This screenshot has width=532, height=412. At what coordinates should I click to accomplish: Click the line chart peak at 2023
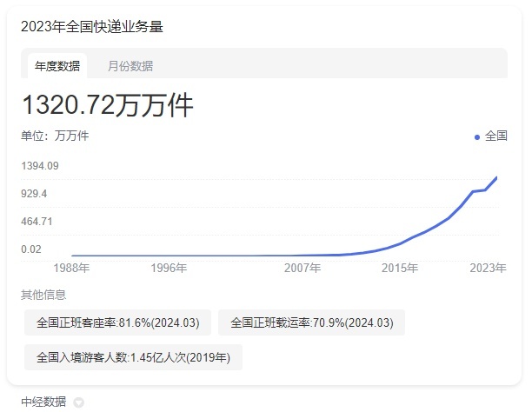(496, 177)
